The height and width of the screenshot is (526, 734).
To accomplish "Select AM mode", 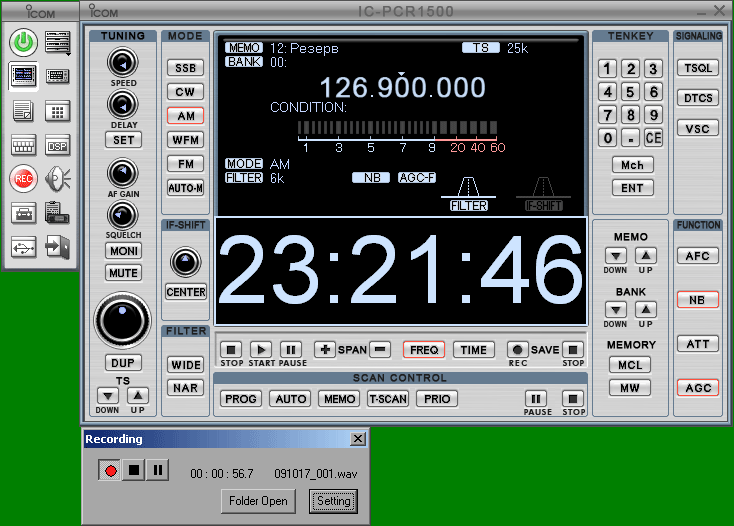I will coord(185,116).
